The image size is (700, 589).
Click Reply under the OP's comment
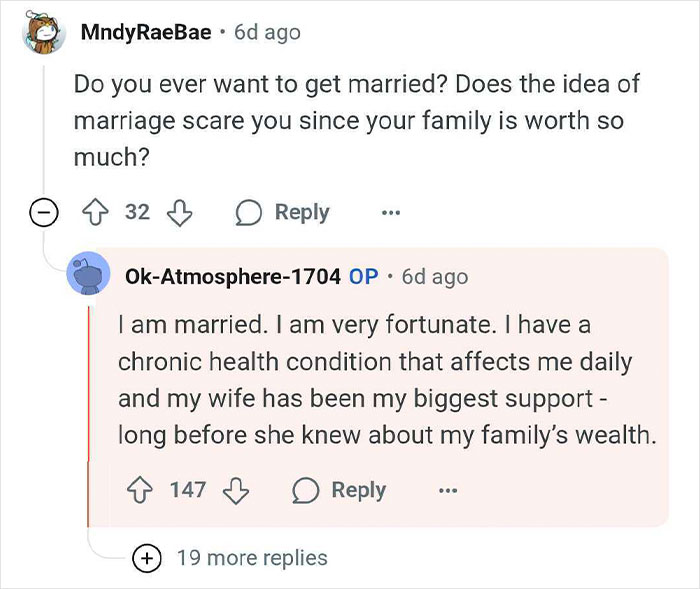click(x=358, y=490)
